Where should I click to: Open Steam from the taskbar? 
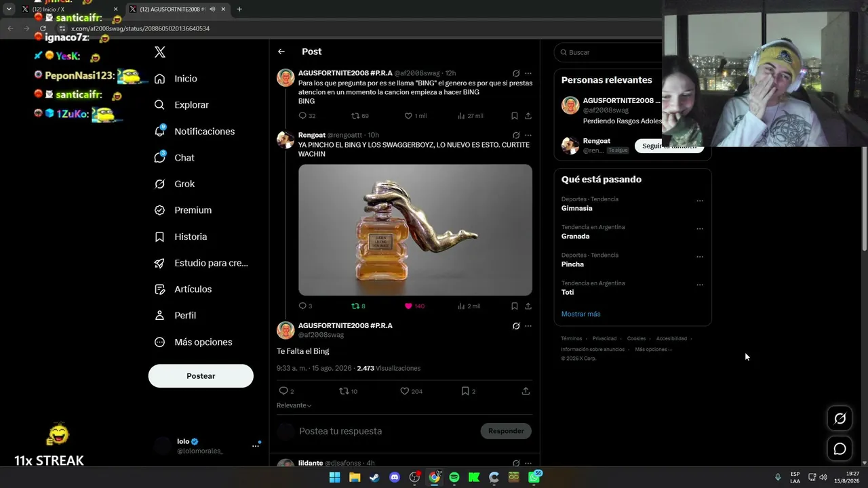pos(374,477)
